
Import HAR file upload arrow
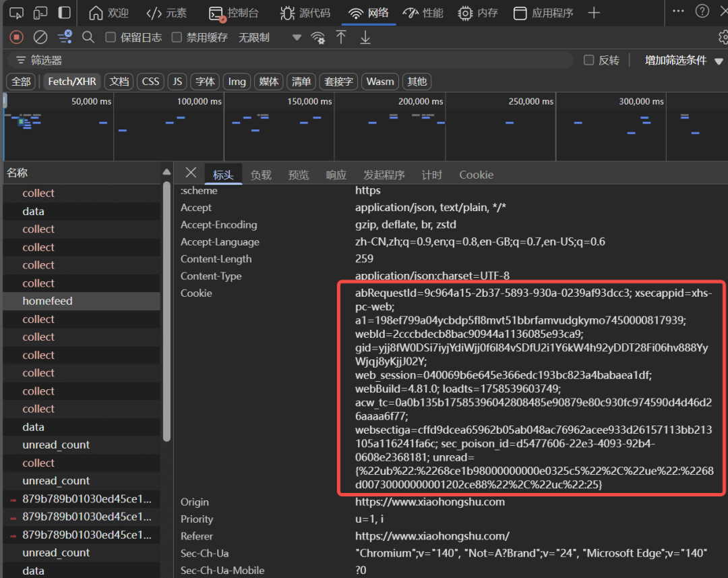pyautogui.click(x=342, y=38)
